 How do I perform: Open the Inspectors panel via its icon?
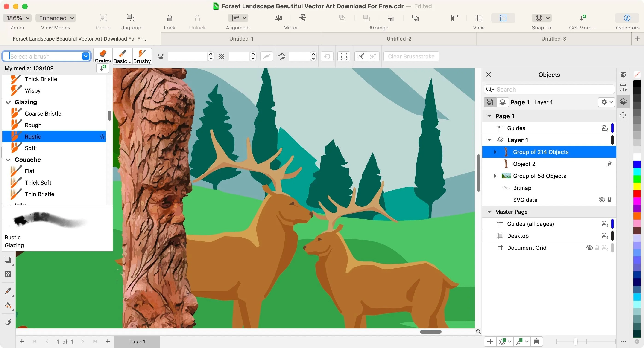626,18
